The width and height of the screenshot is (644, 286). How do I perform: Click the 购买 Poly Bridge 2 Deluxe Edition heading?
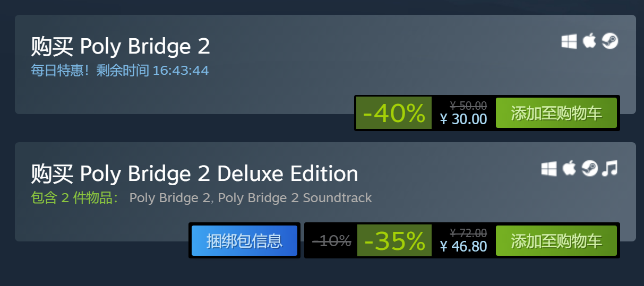click(x=194, y=174)
